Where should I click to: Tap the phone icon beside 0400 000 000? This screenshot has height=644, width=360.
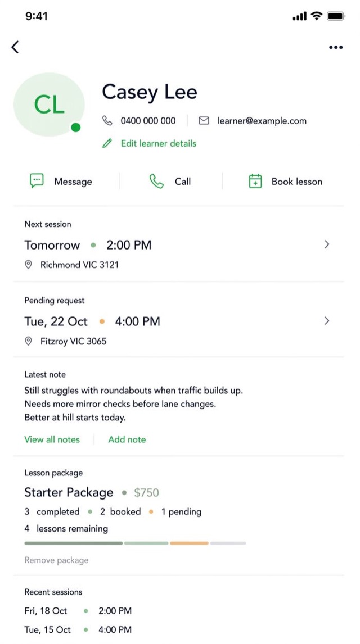[107, 121]
